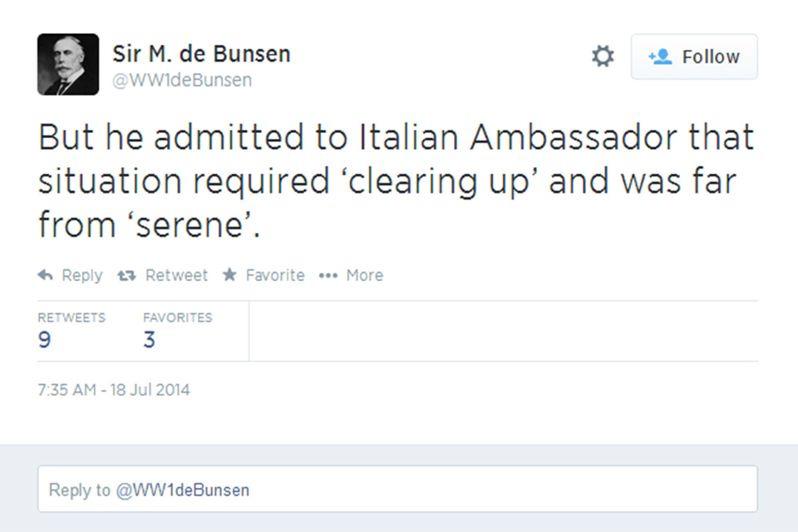Open the @WW1deBunsen handle link

(182, 81)
